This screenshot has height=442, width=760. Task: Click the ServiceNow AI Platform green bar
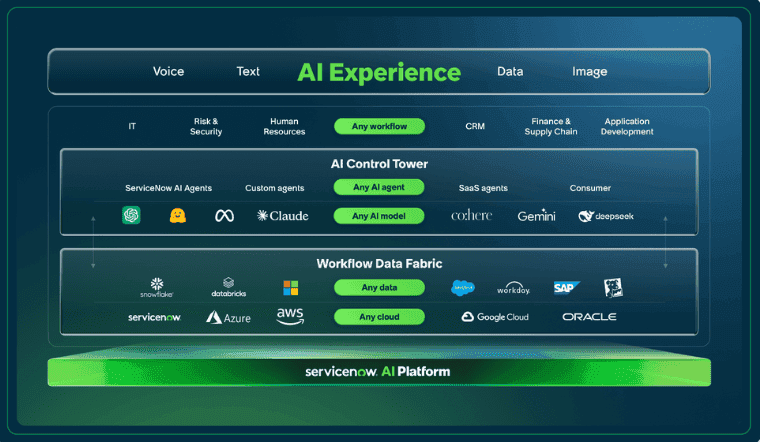(x=379, y=372)
